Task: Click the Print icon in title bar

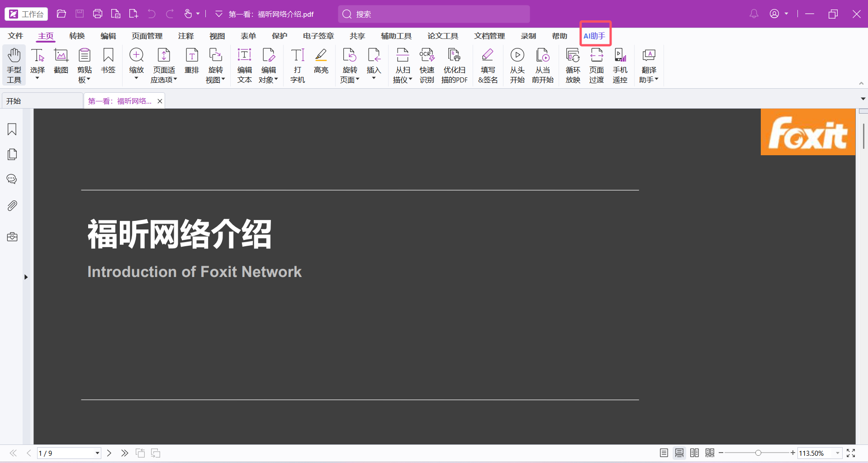Action: [98, 14]
